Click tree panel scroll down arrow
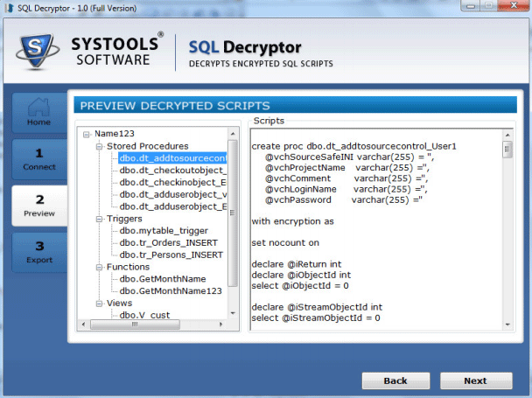The height and width of the screenshot is (398, 532). coord(233,313)
